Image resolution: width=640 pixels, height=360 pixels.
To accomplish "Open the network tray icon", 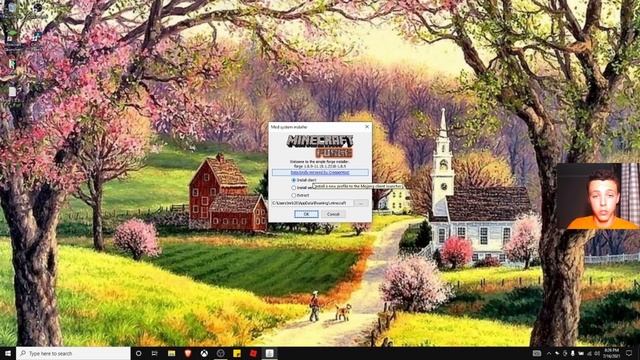I will [589, 353].
